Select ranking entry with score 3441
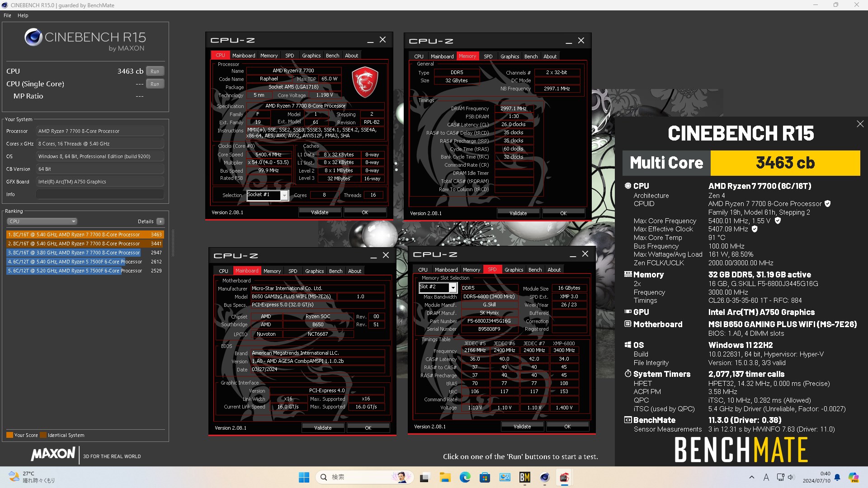The image size is (868, 488). 85,244
